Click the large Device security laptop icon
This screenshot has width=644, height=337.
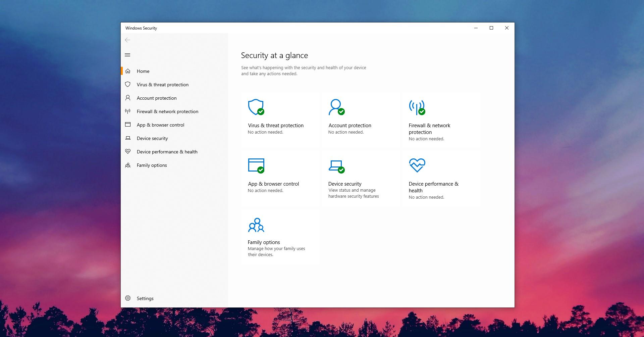click(336, 166)
